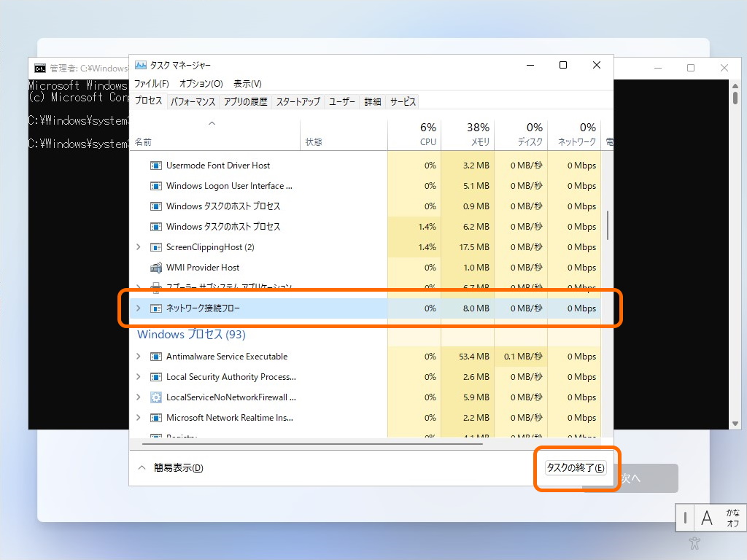
Task: Click the Task Manager title bar icon
Action: (x=141, y=65)
